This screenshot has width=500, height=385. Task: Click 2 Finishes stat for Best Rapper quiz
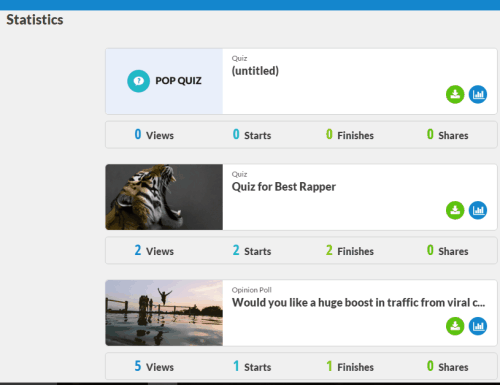[x=350, y=251]
